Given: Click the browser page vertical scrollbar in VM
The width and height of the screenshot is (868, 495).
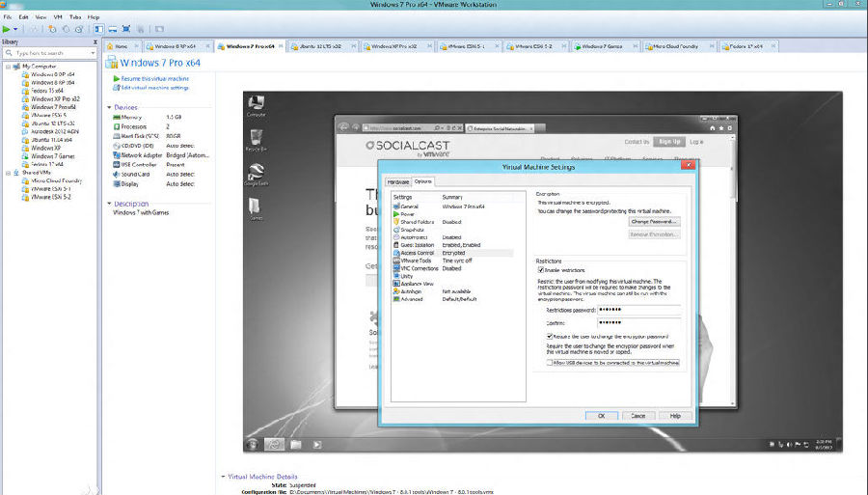Looking at the screenshot, I should point(734,271).
